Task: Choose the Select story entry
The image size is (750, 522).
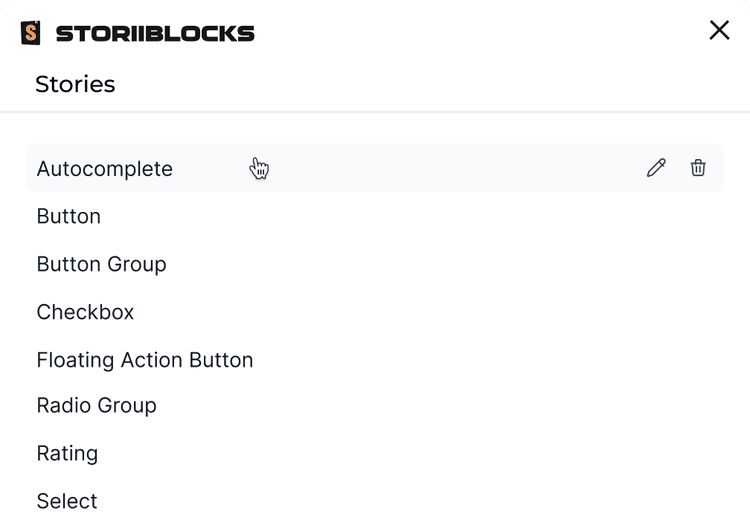Action: pos(67,501)
